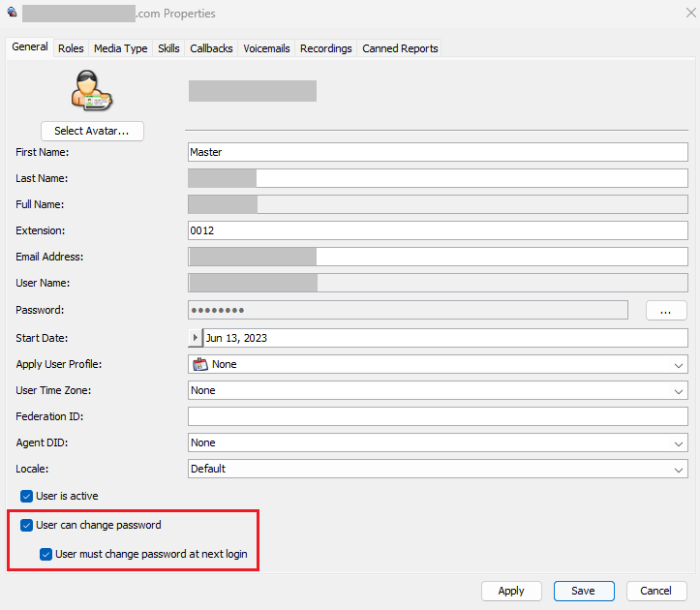700x610 pixels.
Task: Click the Start Date field Jun 13, 2023
Action: coord(445,338)
